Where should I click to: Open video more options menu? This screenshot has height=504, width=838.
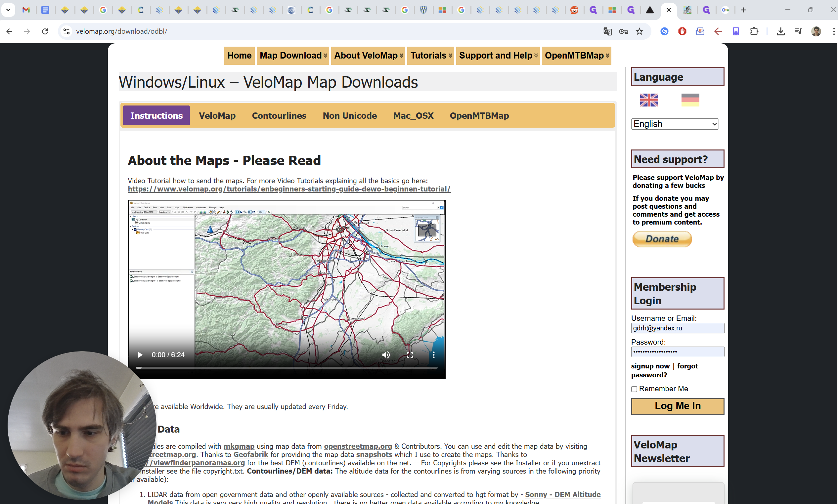(x=434, y=355)
